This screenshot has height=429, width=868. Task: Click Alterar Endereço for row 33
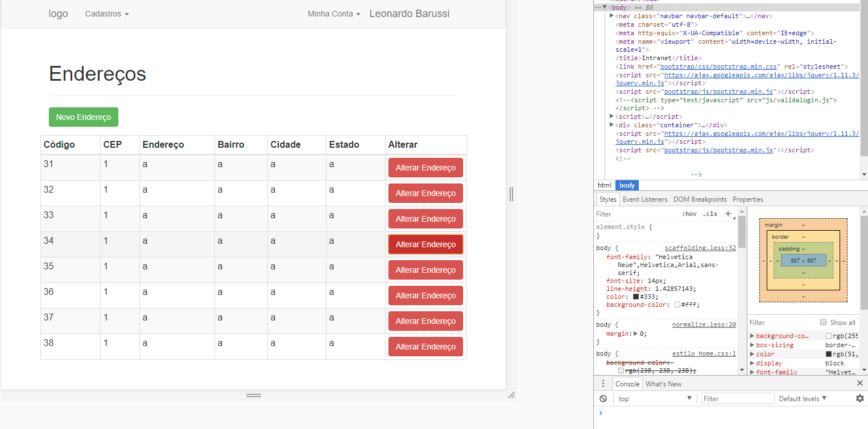click(425, 219)
